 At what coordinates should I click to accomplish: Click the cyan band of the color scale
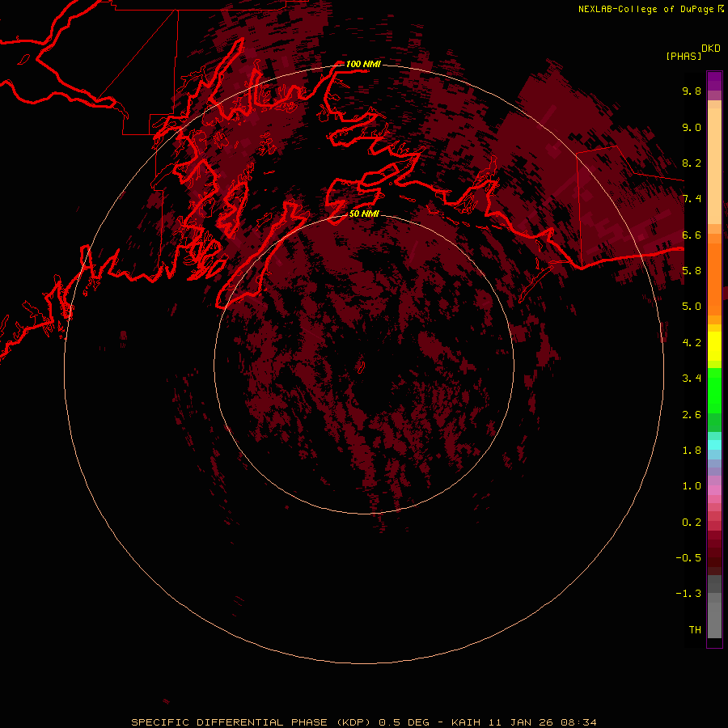pyautogui.click(x=714, y=445)
